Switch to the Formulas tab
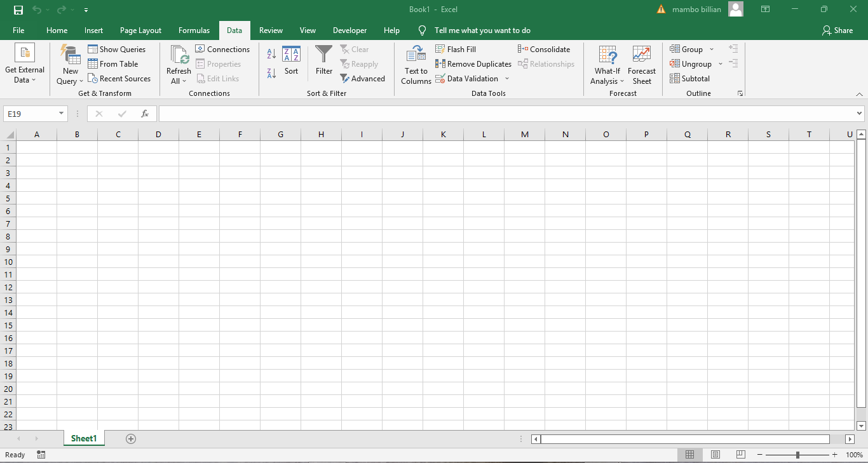This screenshot has height=463, width=868. [x=194, y=30]
